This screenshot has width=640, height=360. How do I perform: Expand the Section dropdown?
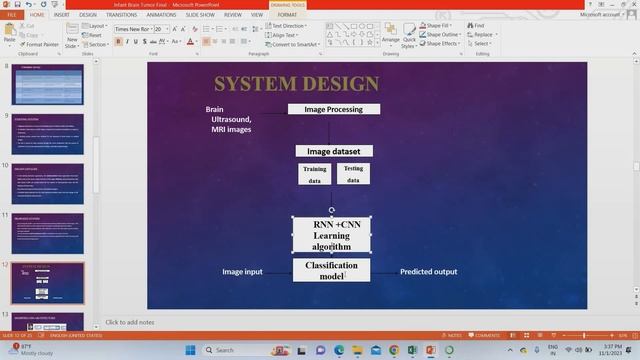click(96, 44)
